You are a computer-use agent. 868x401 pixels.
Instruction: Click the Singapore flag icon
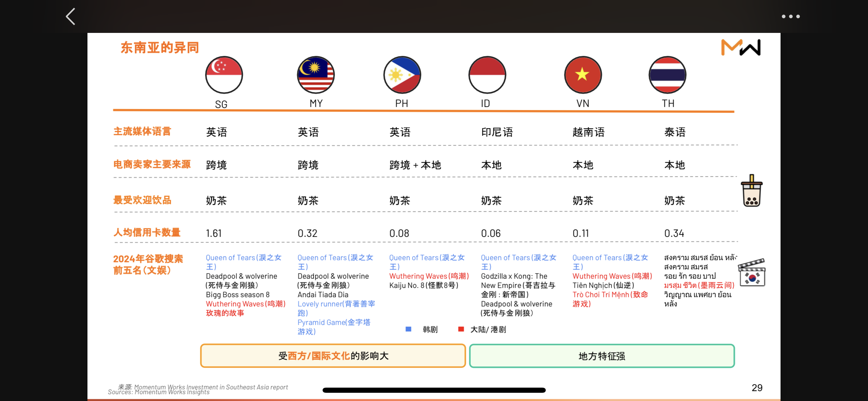[224, 75]
